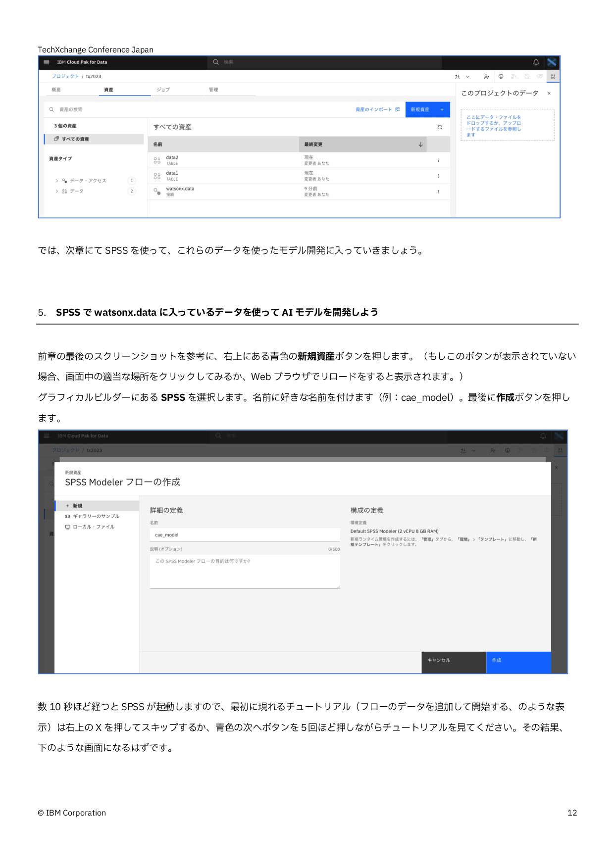Click the disabled tree view icon in project toolbar
Screen dimensions: 614x868
[x=514, y=77]
